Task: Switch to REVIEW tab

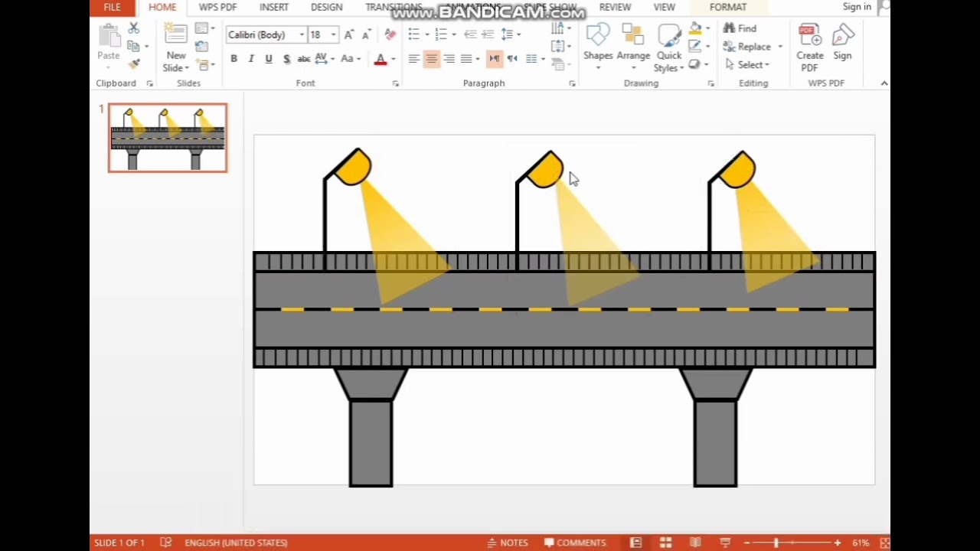Action: [x=615, y=8]
